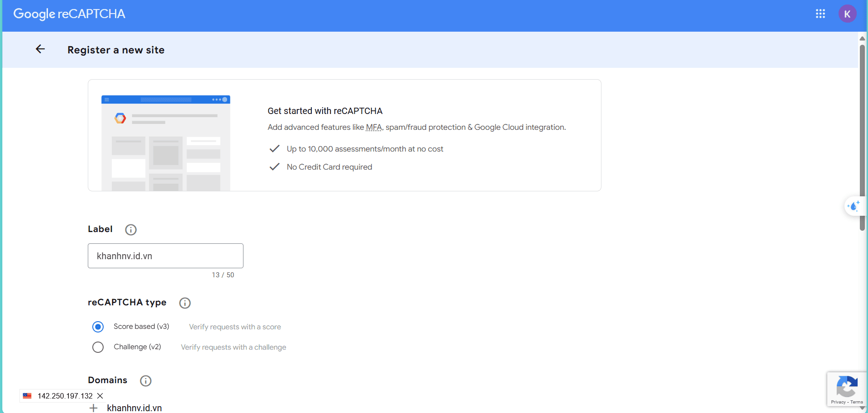Viewport: 868px width, 413px height.
Task: Click inside the Label text field
Action: click(x=165, y=256)
